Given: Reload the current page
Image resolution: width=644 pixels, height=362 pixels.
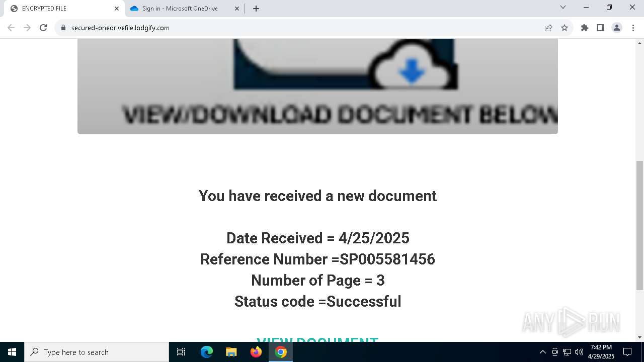Looking at the screenshot, I should coord(43,28).
